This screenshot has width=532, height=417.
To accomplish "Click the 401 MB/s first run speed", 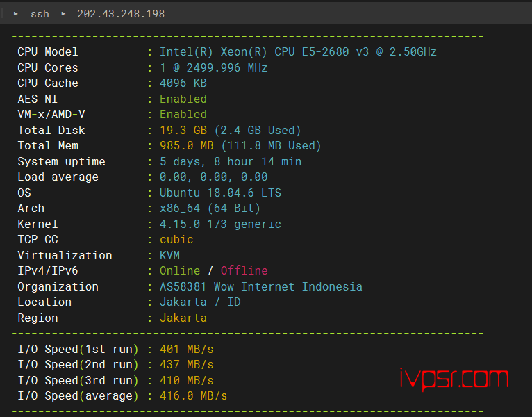I will (x=187, y=349).
